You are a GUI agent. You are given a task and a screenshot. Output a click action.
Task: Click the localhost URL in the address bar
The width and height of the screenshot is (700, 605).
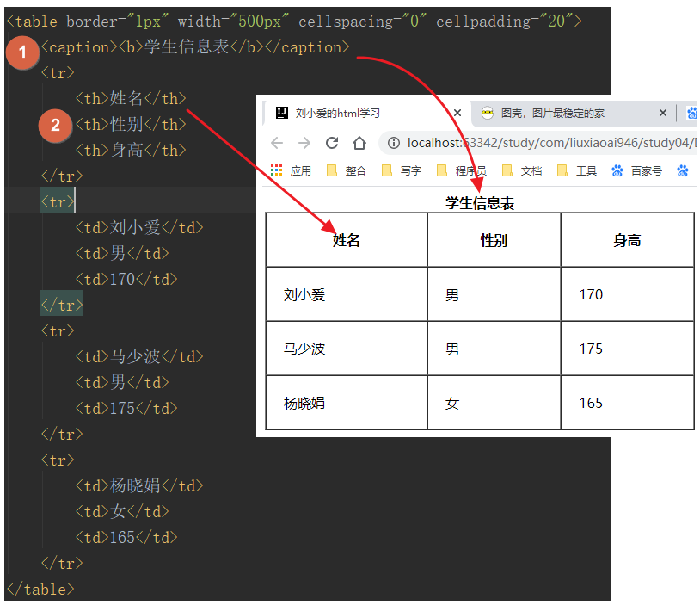(552, 143)
